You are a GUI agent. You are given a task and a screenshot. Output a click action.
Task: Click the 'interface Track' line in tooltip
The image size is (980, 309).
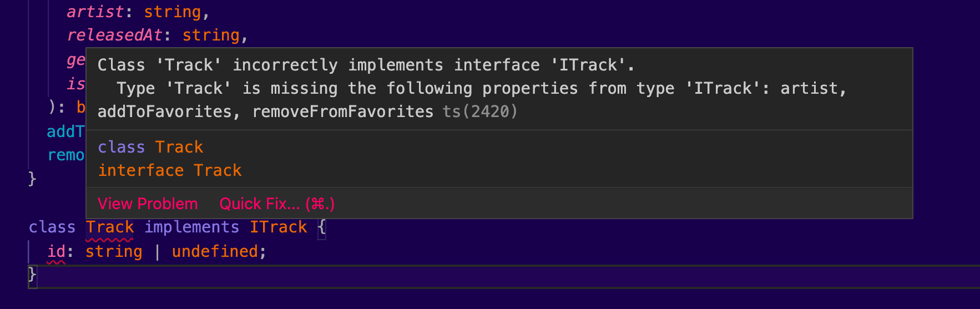(170, 170)
